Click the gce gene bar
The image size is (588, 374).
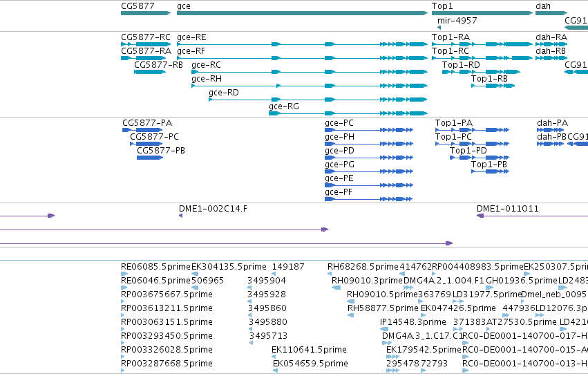click(x=302, y=13)
